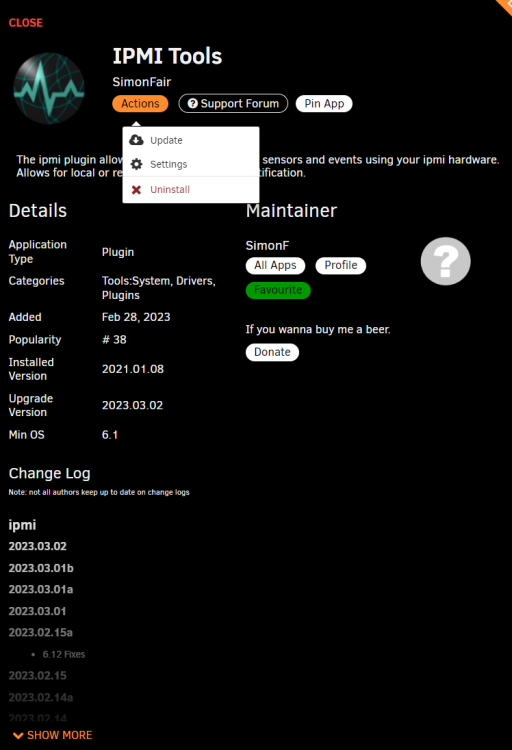Click the CLOSE link at top
The image size is (512, 750).
coord(26,22)
